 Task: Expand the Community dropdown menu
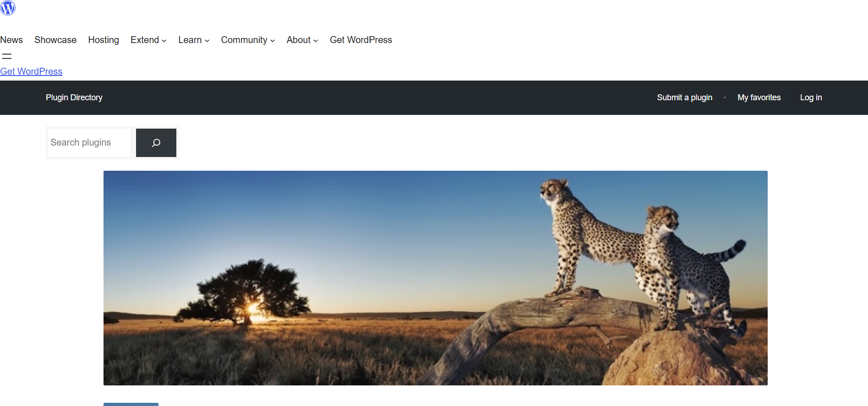coord(248,40)
